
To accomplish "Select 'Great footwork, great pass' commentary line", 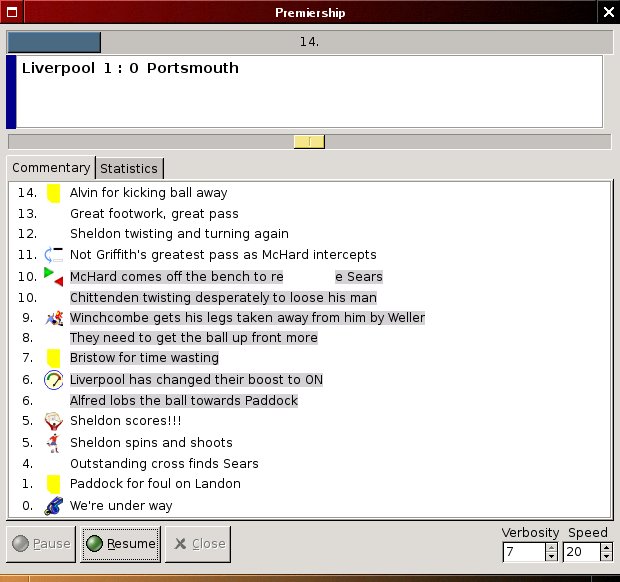I will tap(154, 214).
